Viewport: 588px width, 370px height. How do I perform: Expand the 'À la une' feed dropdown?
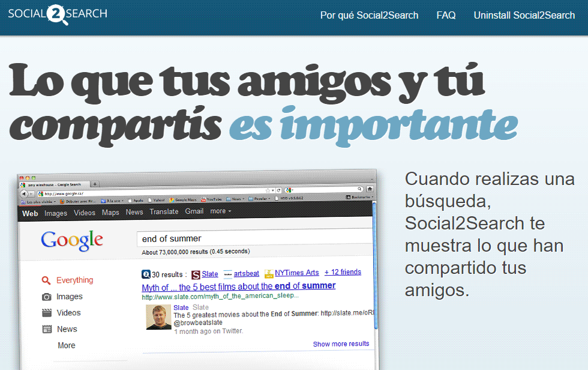[112, 201]
